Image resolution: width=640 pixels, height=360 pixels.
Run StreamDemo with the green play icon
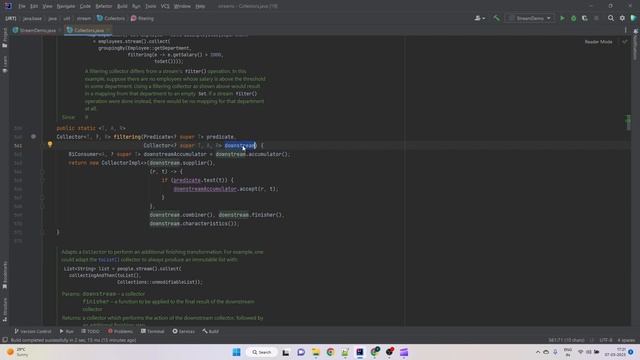click(x=562, y=18)
